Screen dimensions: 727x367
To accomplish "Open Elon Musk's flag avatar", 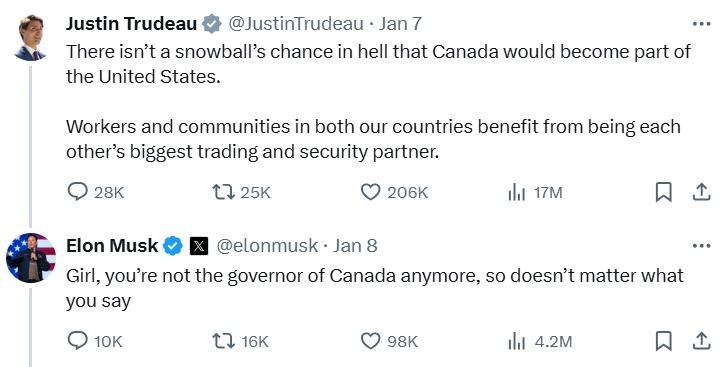I will pos(31,258).
